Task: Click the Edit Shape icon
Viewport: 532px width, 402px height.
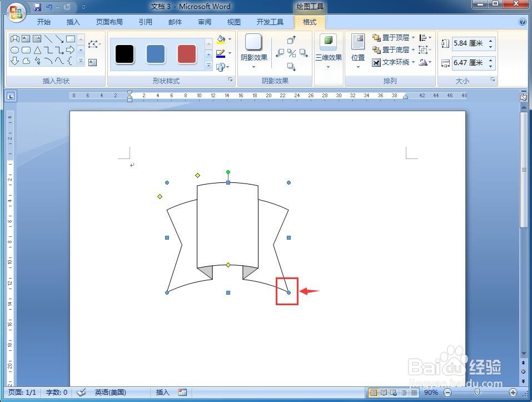Action: [x=93, y=44]
